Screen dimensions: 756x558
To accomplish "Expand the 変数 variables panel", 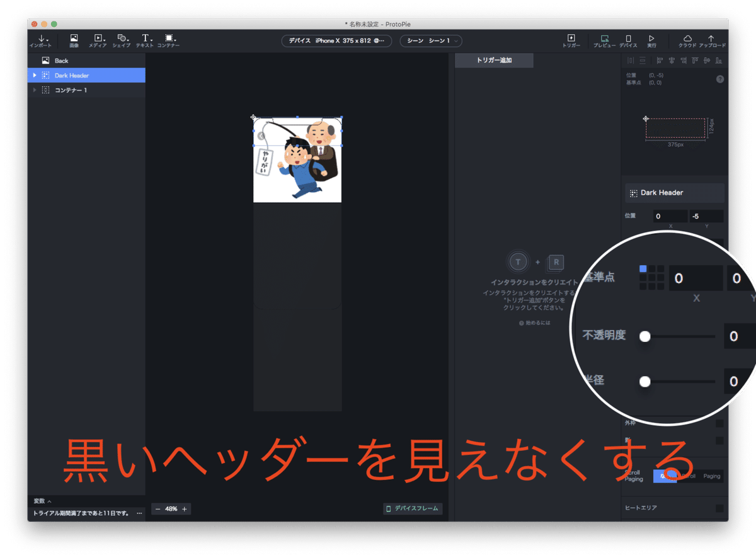I will tap(42, 501).
